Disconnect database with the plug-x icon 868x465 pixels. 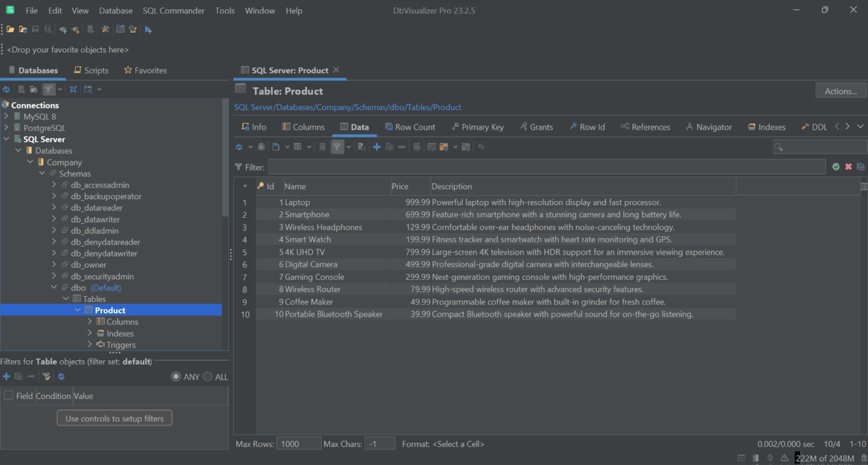click(x=76, y=29)
